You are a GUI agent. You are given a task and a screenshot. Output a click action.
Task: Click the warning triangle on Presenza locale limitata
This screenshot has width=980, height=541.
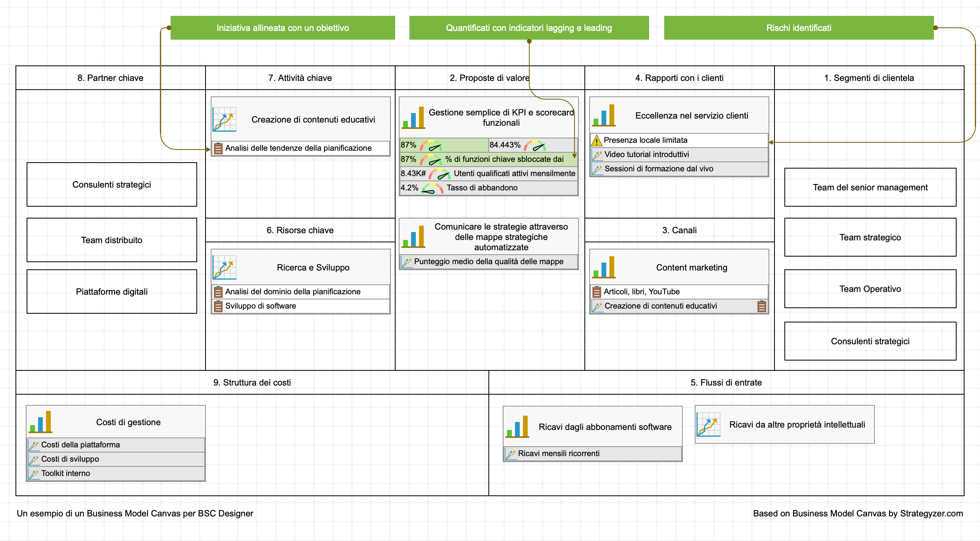point(597,140)
